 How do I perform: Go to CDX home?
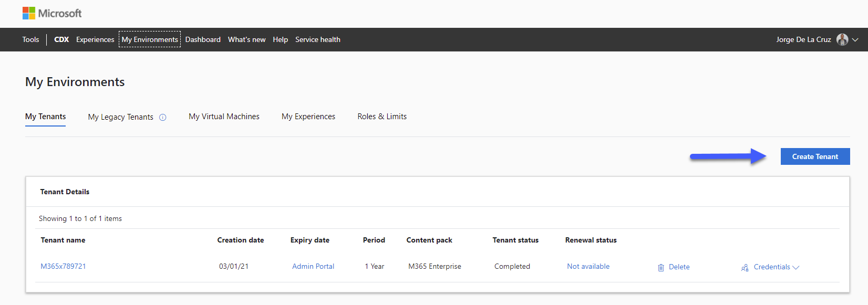[61, 39]
